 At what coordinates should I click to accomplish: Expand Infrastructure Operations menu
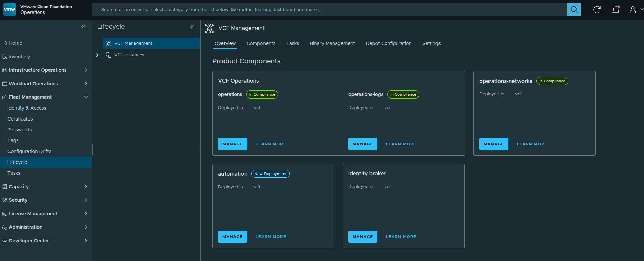[x=86, y=70]
